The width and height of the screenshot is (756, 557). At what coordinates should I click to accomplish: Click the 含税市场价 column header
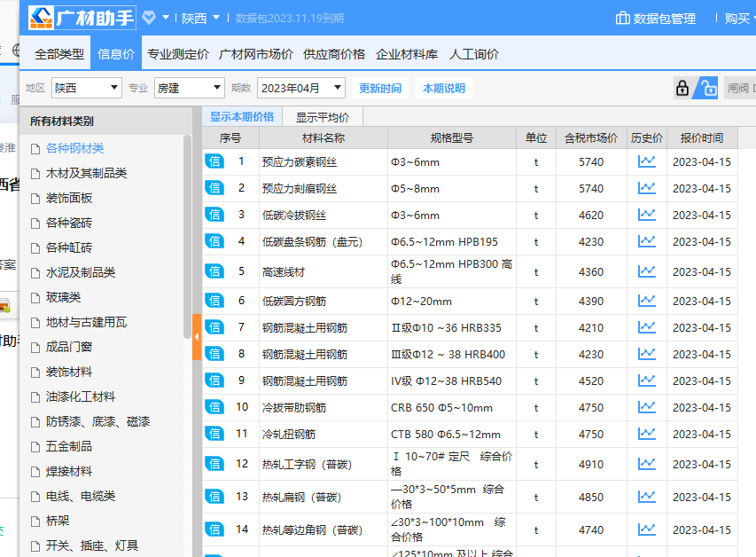pos(591,138)
